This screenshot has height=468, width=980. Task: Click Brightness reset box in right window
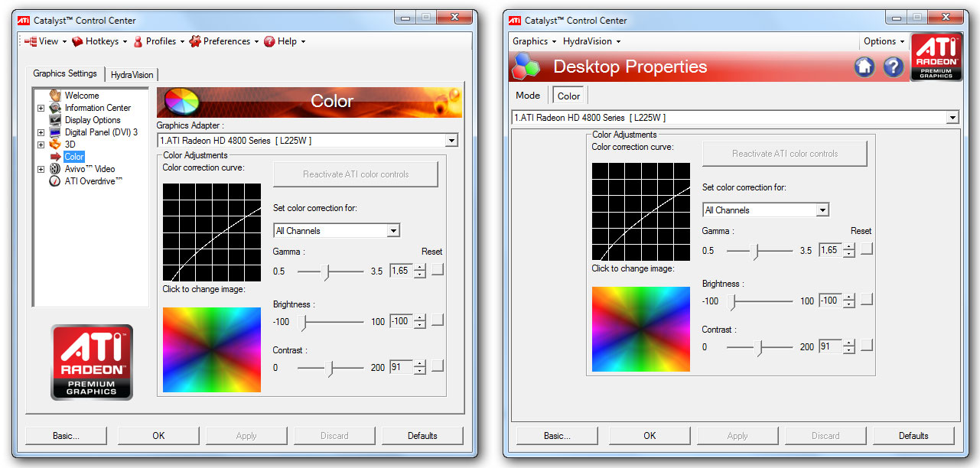[866, 299]
